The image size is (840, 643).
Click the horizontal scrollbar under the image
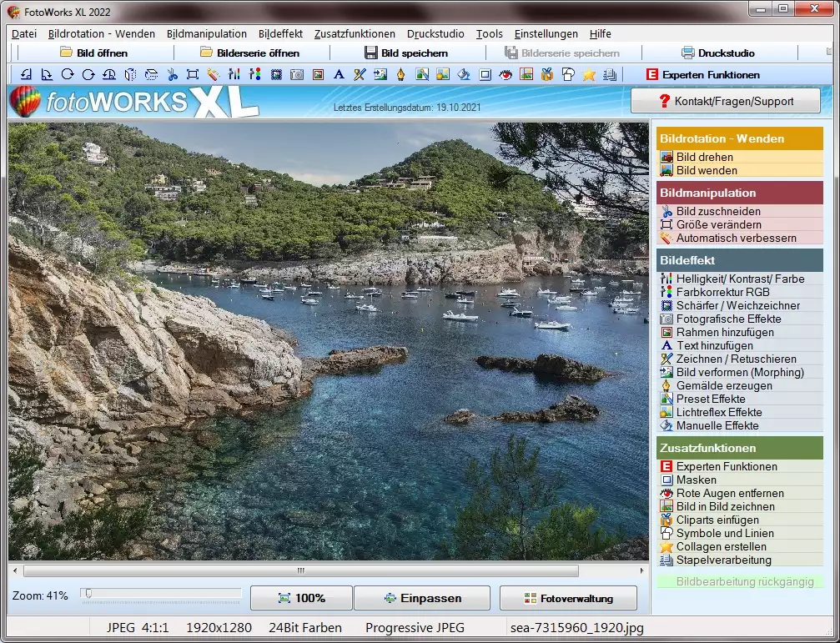[300, 571]
